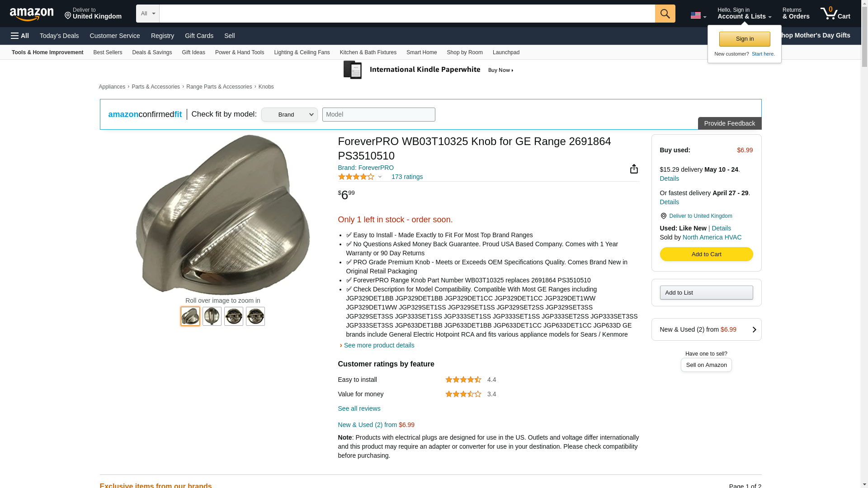Click the Add to Cart button
This screenshot has height=488, width=868.
(x=706, y=254)
